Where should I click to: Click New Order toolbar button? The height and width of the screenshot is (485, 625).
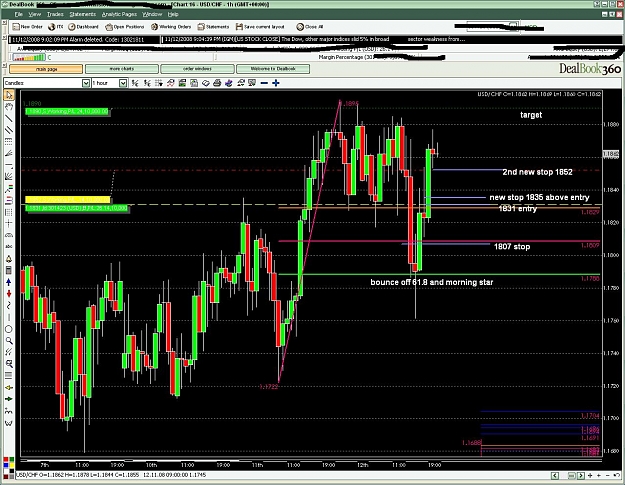coord(27,27)
